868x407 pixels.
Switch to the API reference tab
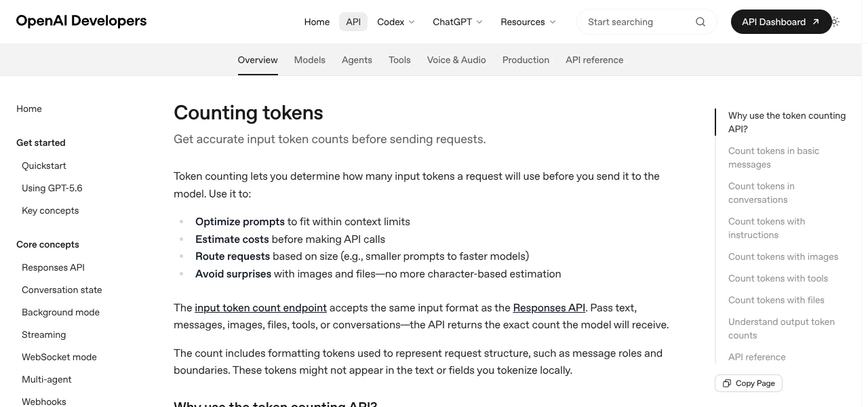coord(595,60)
